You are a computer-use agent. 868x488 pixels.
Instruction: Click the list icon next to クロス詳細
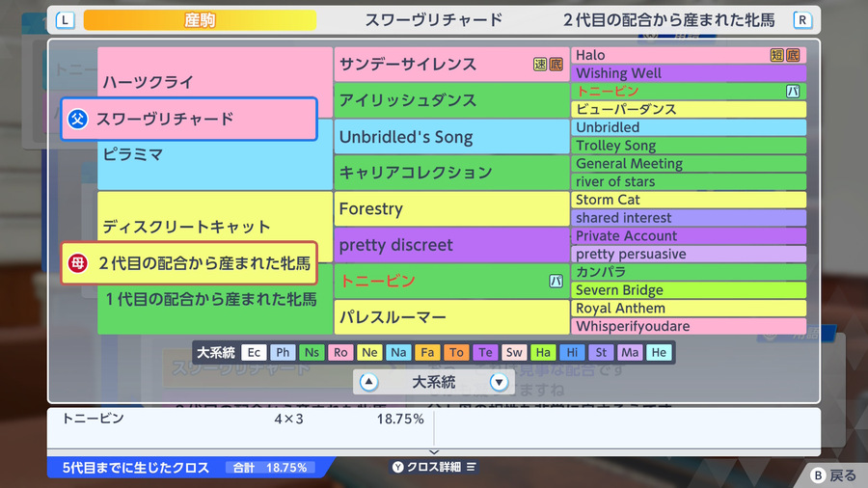pos(471,467)
